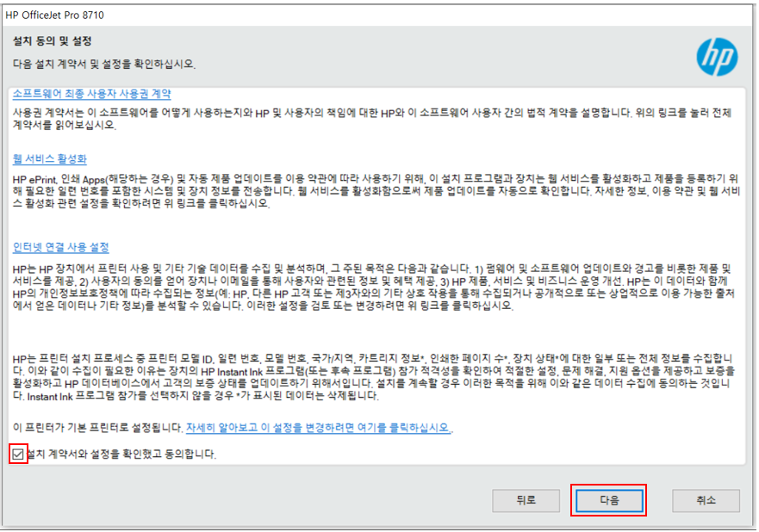Screen dimensions: 759x532
Task: Toggle the install agreement consent checkbox
Action: (x=18, y=455)
